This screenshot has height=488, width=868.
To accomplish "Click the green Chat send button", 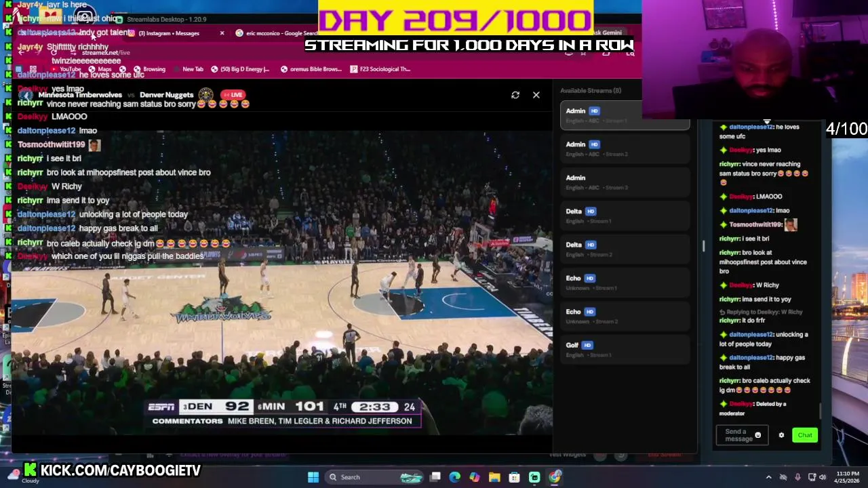I will pos(805,435).
